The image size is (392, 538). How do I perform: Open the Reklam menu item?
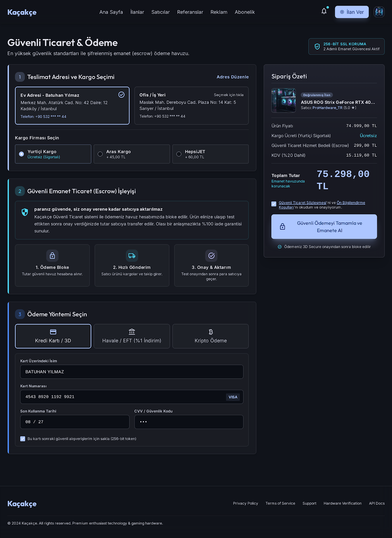[219, 12]
